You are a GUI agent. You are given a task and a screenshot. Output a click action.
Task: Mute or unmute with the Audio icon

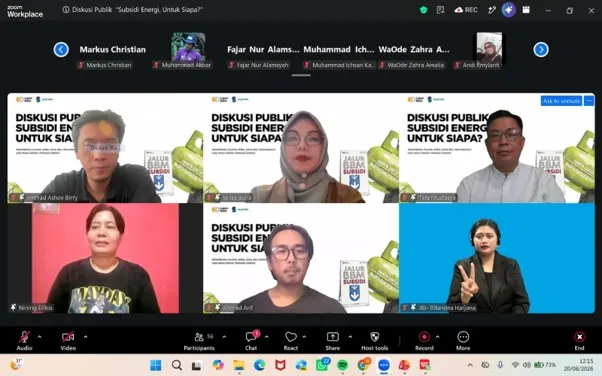coord(24,340)
